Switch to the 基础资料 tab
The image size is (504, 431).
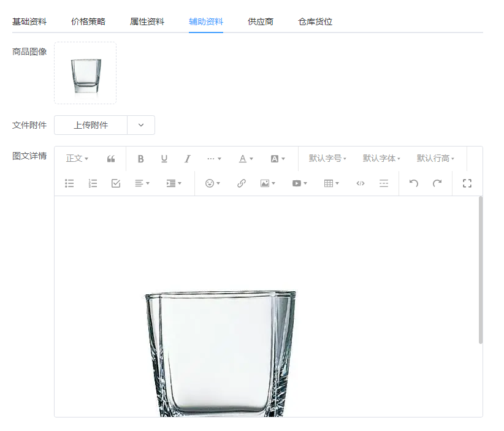click(x=29, y=21)
